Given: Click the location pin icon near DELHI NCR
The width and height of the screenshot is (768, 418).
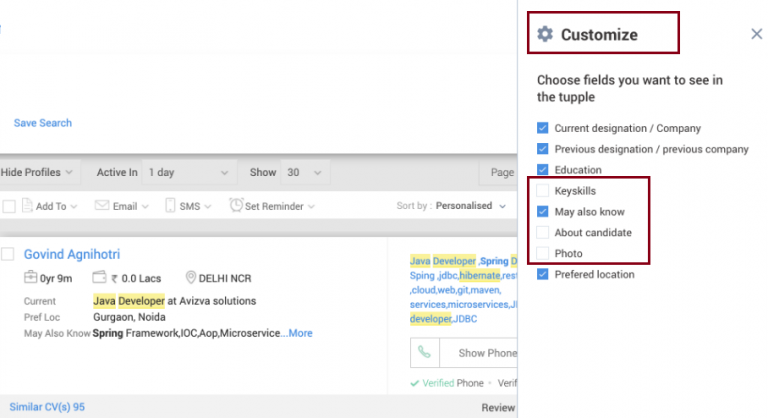Looking at the screenshot, I should [192, 277].
